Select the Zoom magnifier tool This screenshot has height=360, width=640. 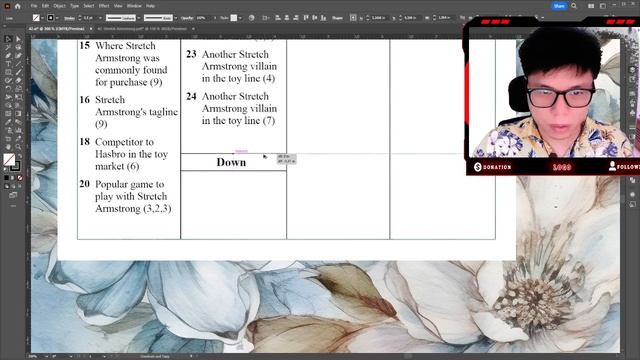(18, 147)
